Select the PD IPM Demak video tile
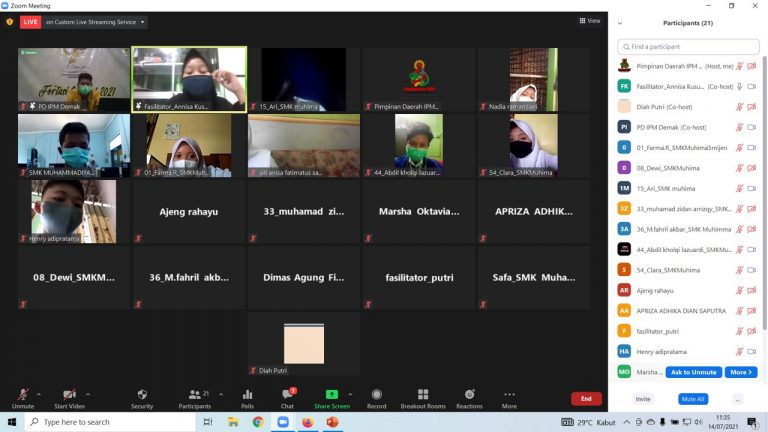 click(74, 79)
